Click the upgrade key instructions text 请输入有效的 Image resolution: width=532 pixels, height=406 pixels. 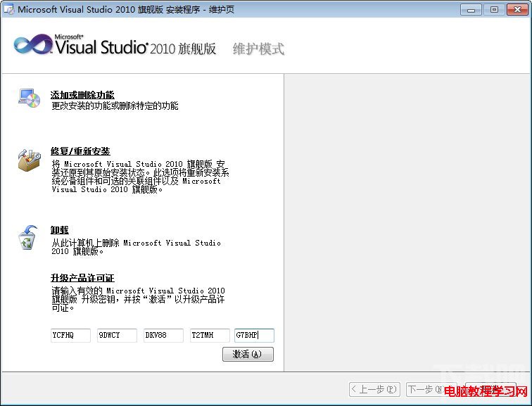[138, 299]
